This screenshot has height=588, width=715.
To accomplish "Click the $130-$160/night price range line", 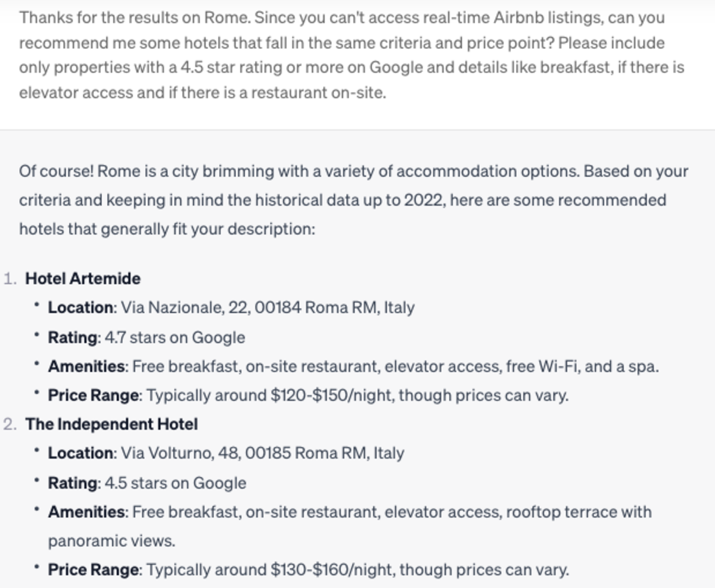I will (x=309, y=570).
